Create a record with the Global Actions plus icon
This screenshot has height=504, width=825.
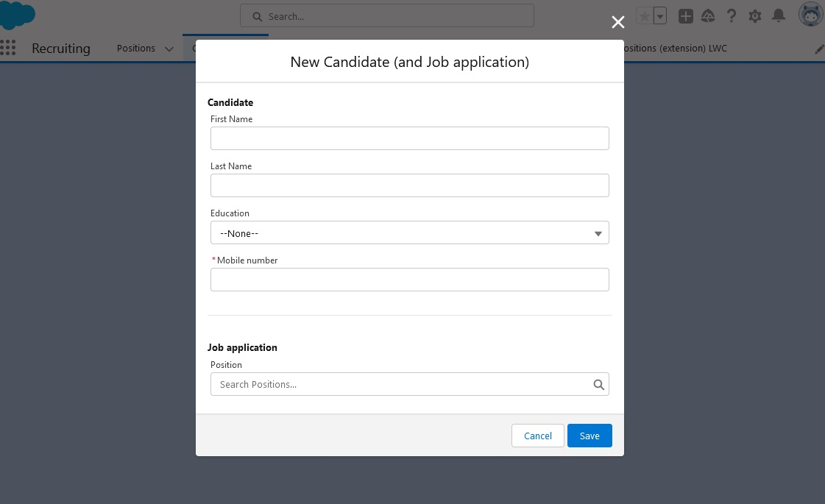click(685, 15)
